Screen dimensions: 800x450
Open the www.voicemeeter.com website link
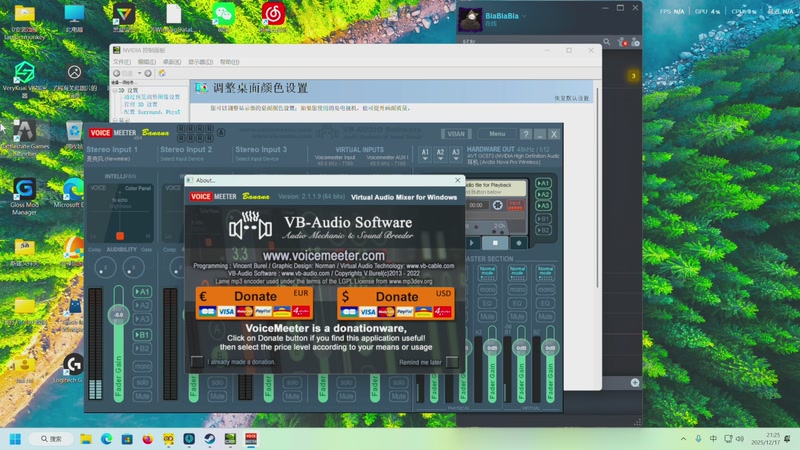323,255
